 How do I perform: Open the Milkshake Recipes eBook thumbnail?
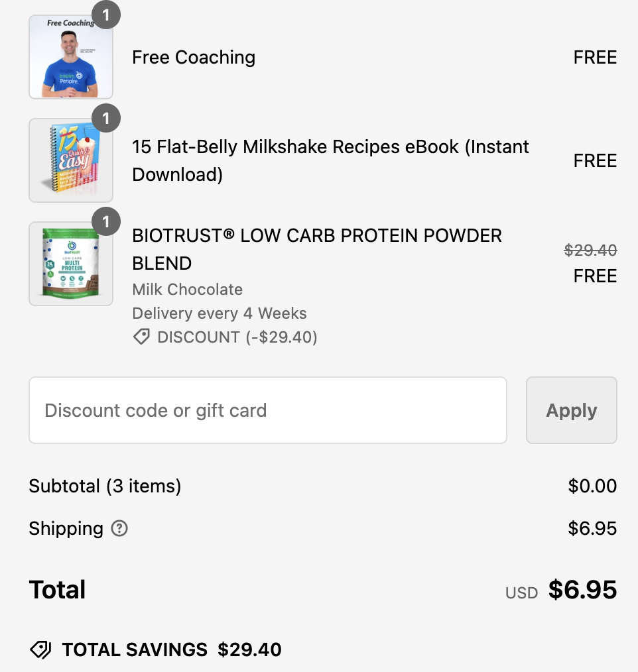pyautogui.click(x=70, y=161)
